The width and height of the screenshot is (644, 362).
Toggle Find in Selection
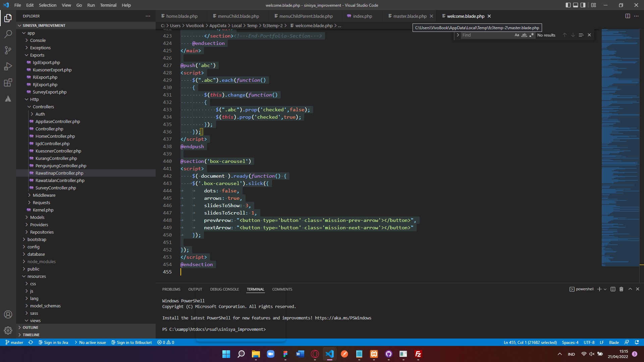[x=581, y=35]
